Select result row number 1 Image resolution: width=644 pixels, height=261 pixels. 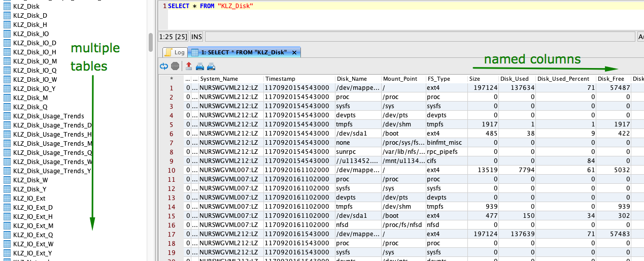[172, 88]
